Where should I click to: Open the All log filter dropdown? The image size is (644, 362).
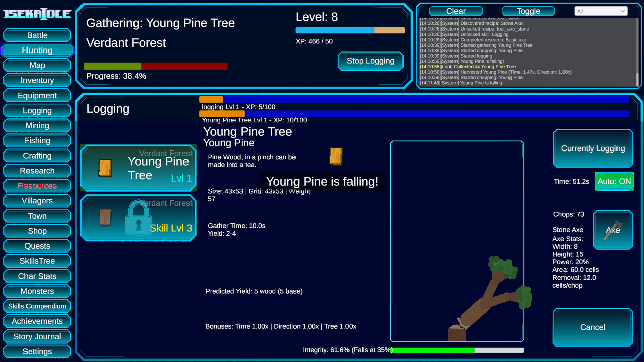point(600,11)
